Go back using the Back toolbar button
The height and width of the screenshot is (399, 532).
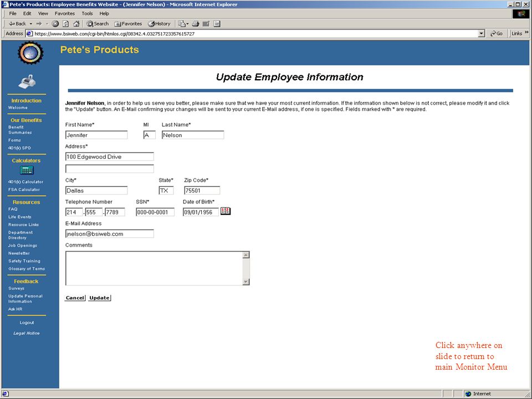pos(17,24)
